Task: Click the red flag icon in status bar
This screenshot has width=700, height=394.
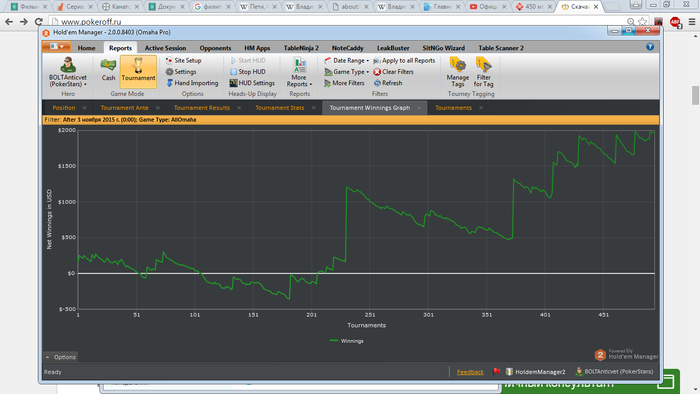Action: [496, 371]
